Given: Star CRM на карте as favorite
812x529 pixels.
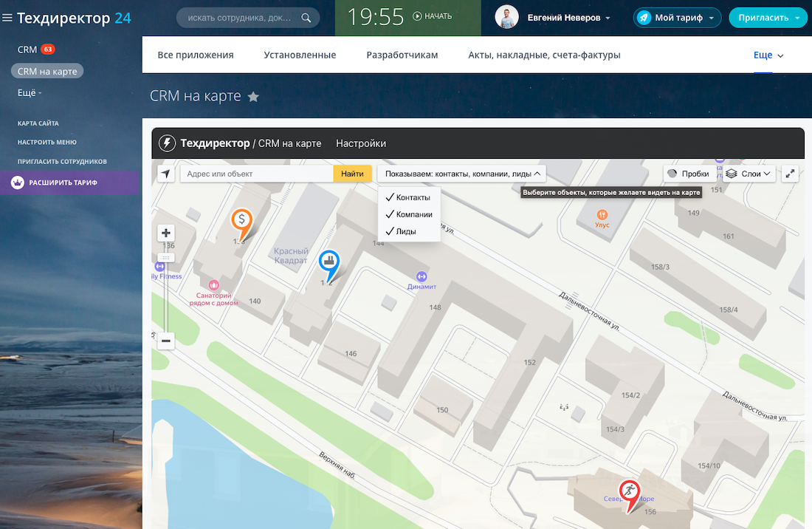Looking at the screenshot, I should pos(253,97).
